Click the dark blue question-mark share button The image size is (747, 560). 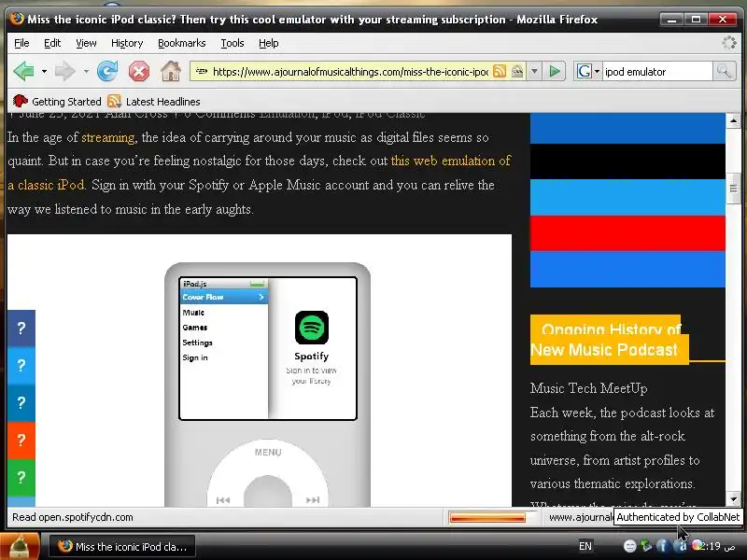pyautogui.click(x=21, y=329)
